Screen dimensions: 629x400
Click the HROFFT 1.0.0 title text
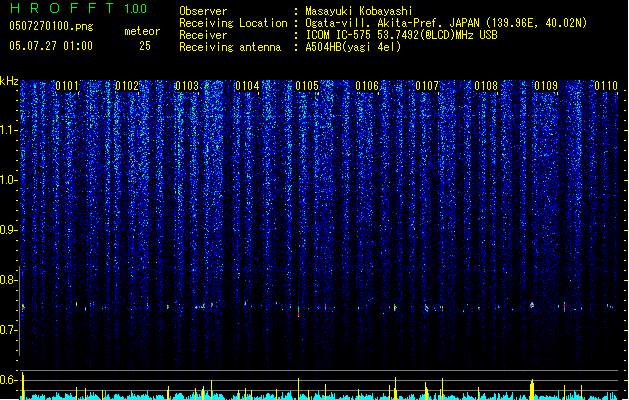pyautogui.click(x=79, y=8)
